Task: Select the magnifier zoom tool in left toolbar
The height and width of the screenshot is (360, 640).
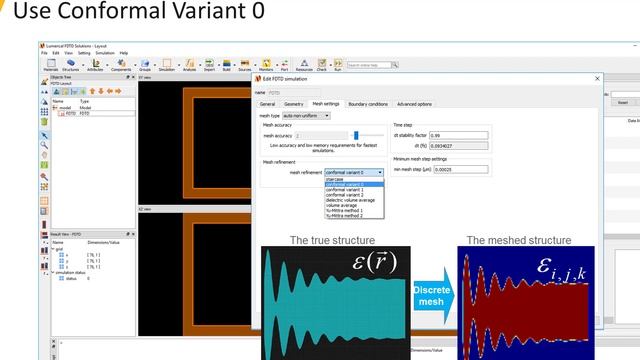Action: point(44,145)
